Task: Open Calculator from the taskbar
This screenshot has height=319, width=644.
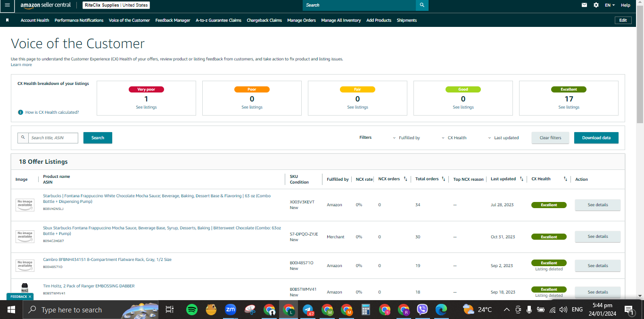Action: point(365,310)
